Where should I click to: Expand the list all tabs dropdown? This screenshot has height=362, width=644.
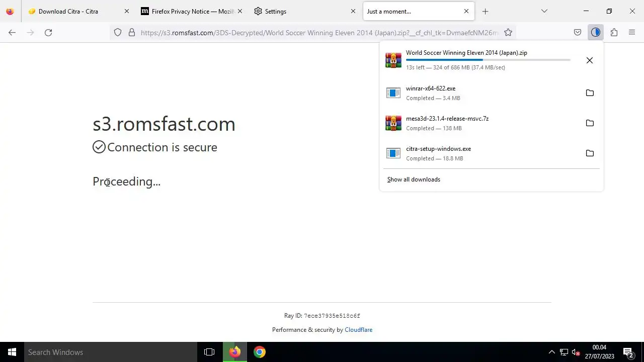coord(544,11)
